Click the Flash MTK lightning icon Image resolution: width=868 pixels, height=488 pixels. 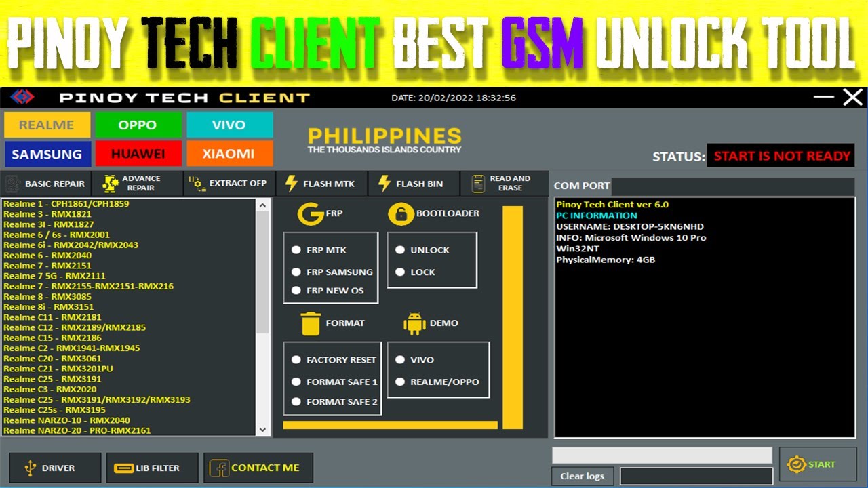point(292,184)
